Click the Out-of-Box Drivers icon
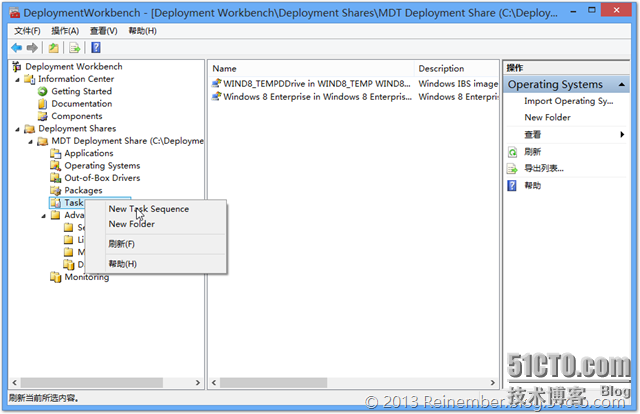This screenshot has height=414, width=640. (x=55, y=178)
